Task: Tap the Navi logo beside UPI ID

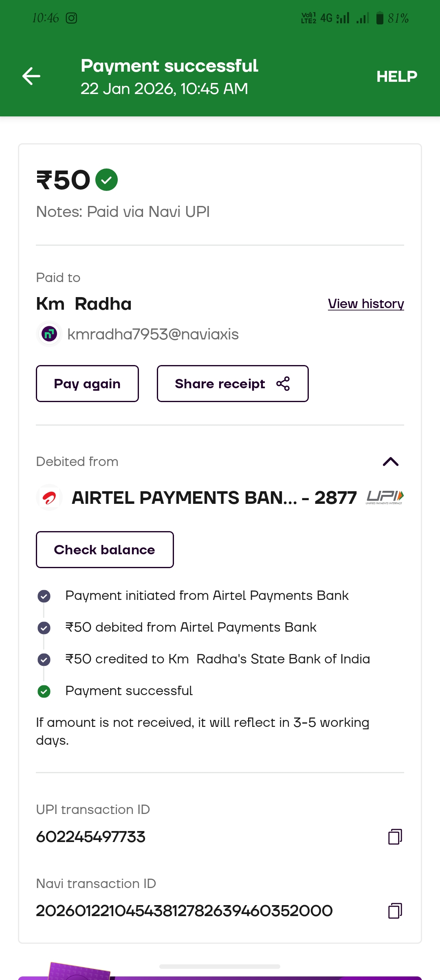Action: tap(49, 334)
